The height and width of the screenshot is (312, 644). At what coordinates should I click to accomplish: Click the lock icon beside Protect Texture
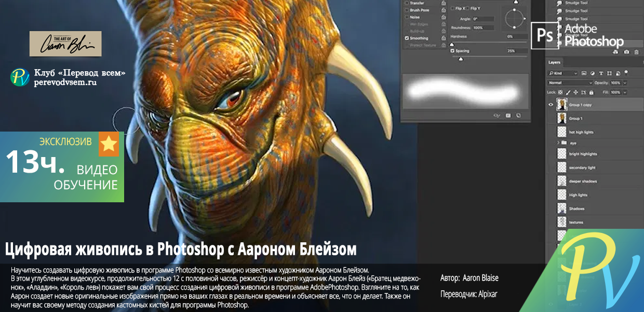tap(444, 45)
